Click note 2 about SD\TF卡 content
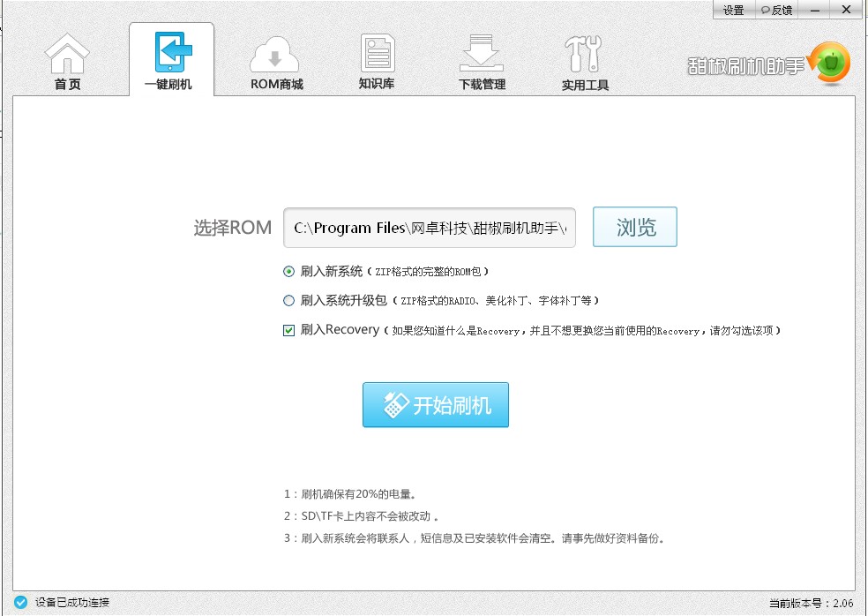Screen dimensions: 868x616 click(x=361, y=515)
